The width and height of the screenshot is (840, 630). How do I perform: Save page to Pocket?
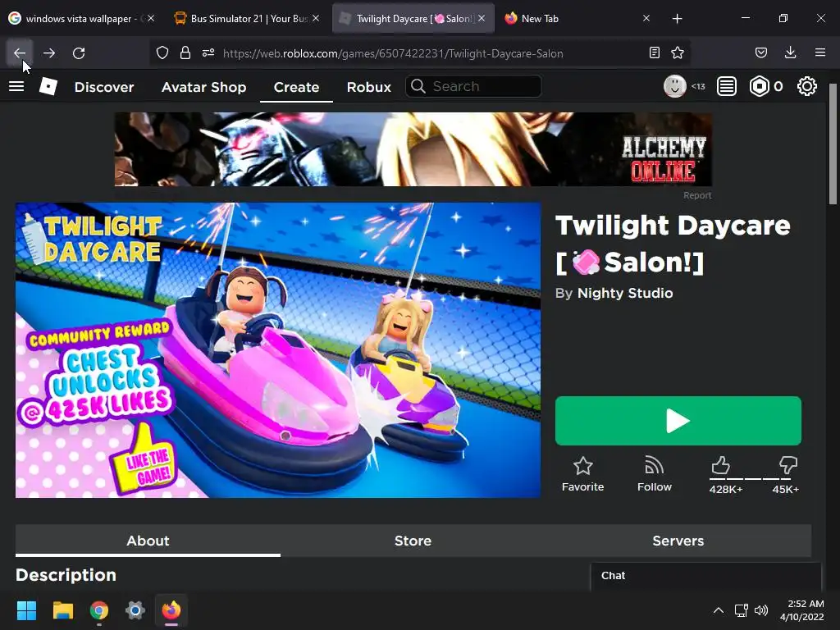tap(761, 52)
